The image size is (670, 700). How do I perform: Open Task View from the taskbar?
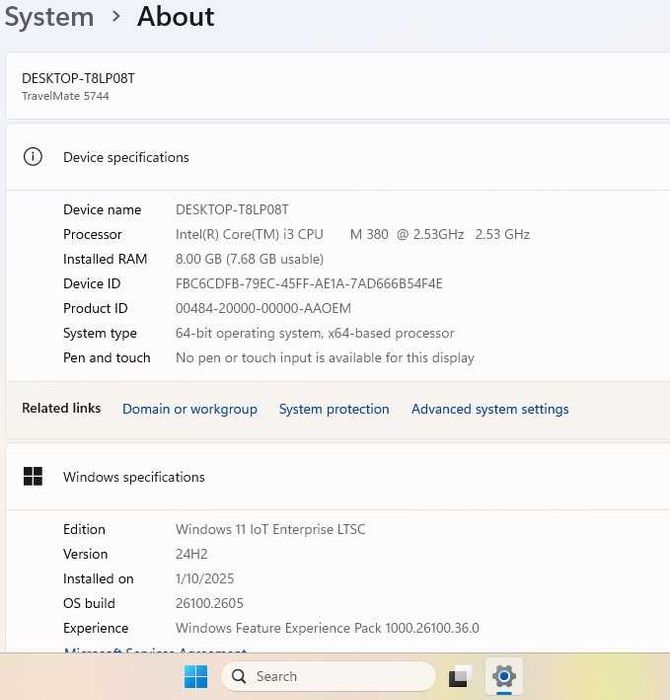point(459,677)
